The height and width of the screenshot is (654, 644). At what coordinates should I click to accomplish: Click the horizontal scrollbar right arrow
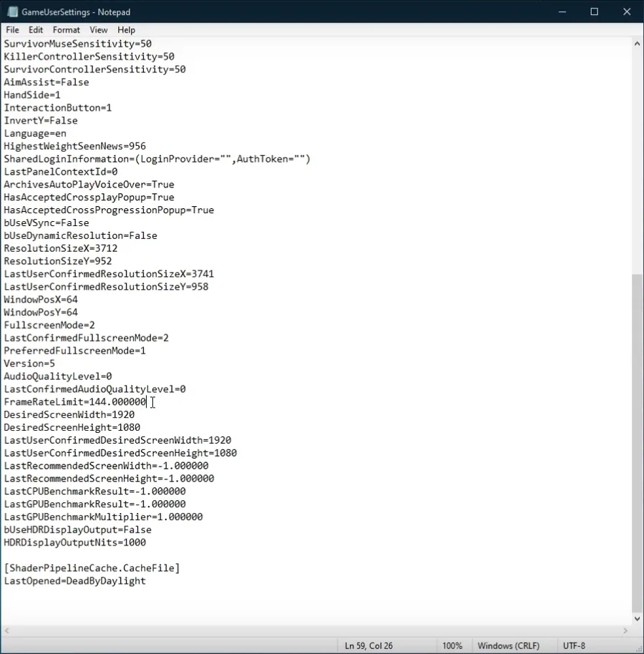pos(625,630)
